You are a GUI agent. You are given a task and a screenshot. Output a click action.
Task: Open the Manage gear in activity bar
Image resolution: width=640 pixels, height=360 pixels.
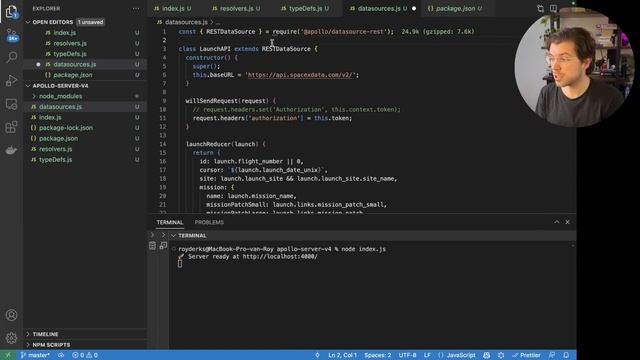(x=11, y=338)
